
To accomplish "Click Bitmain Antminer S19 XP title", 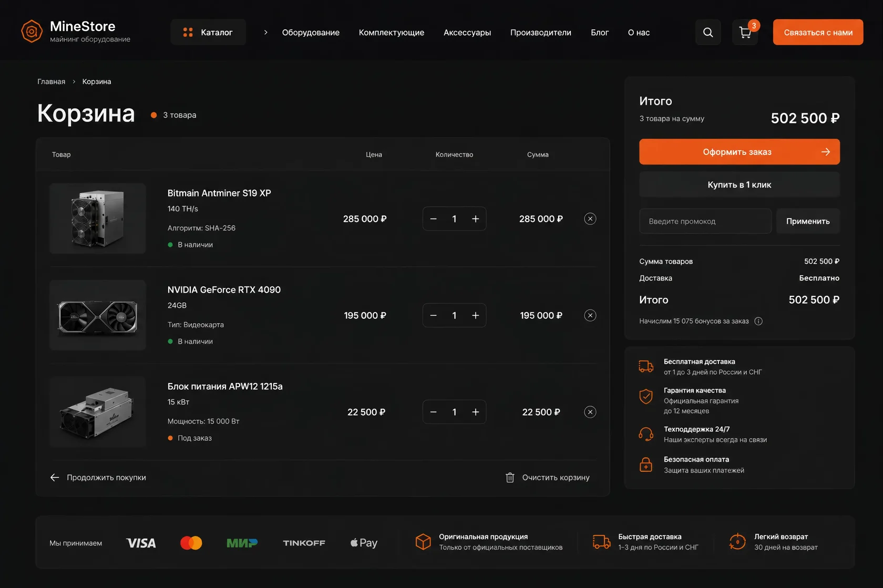I will tap(219, 193).
